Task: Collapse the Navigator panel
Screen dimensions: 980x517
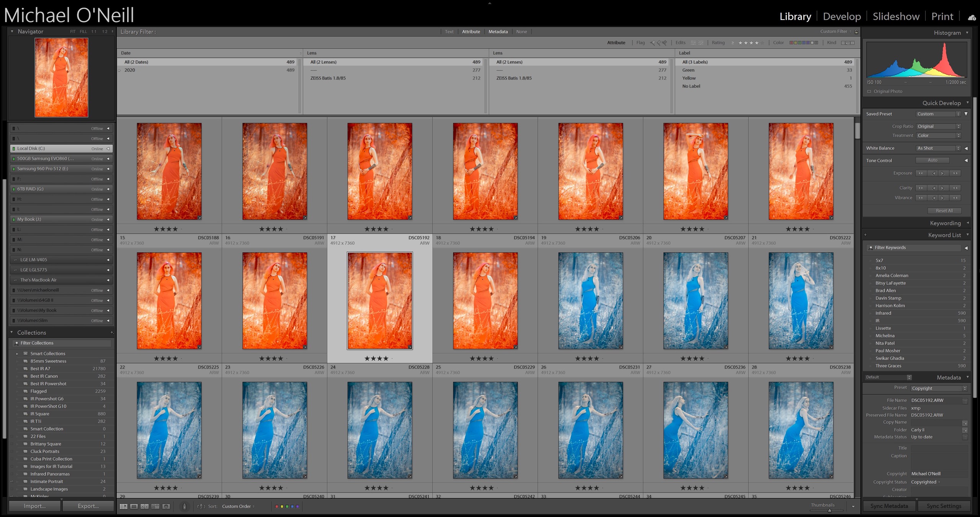Action: click(x=12, y=31)
